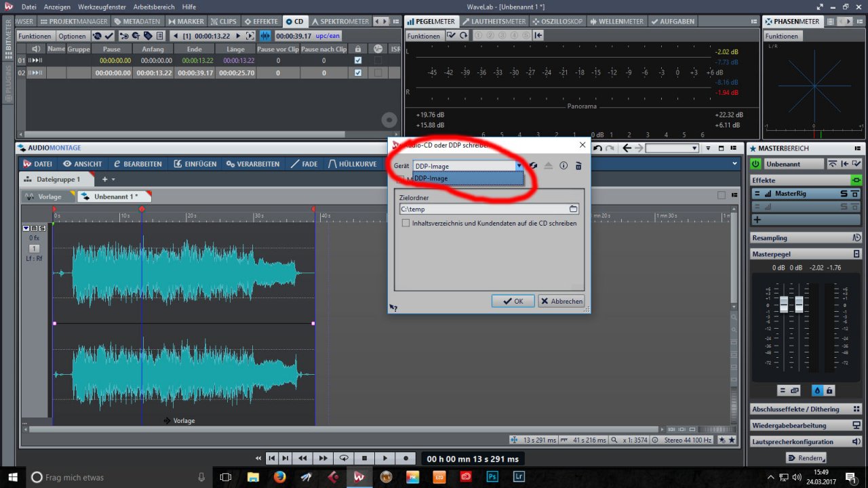Click the Lautsprecherkonfiguration speaker icon
The height and width of the screenshot is (488, 868).
click(856, 442)
